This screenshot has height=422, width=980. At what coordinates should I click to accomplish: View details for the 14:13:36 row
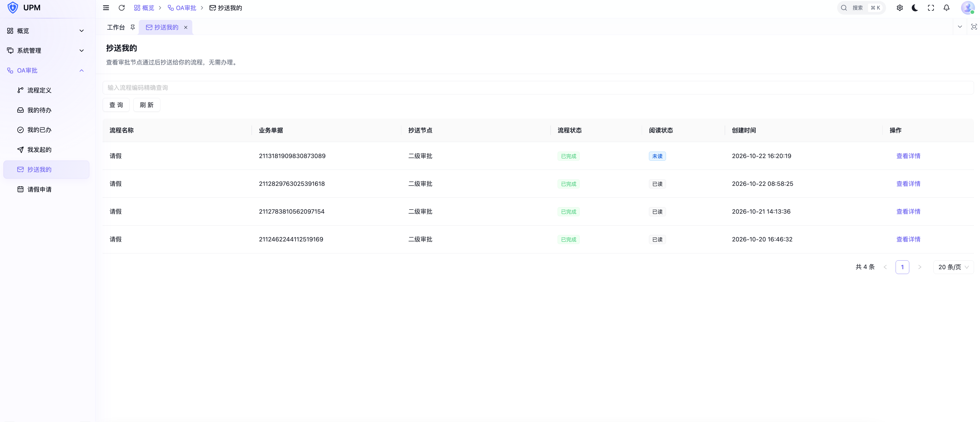click(908, 211)
